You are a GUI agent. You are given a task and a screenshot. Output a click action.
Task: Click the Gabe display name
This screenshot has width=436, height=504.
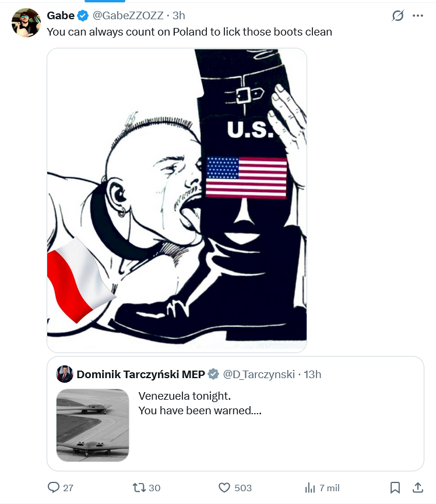61,15
